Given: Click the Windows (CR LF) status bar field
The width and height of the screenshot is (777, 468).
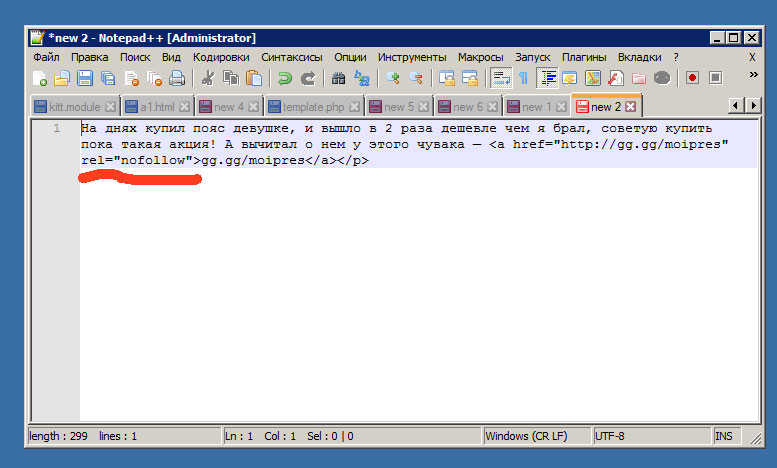Looking at the screenshot, I should [536, 436].
